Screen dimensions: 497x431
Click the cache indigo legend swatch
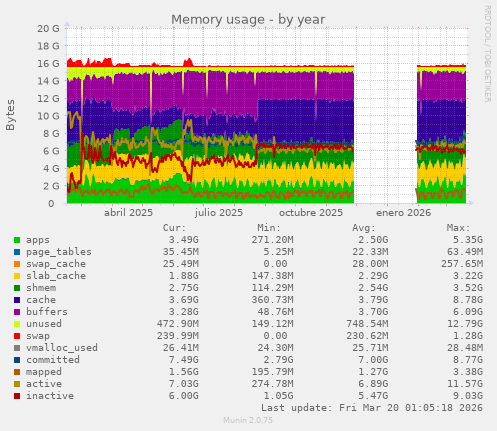[17, 300]
